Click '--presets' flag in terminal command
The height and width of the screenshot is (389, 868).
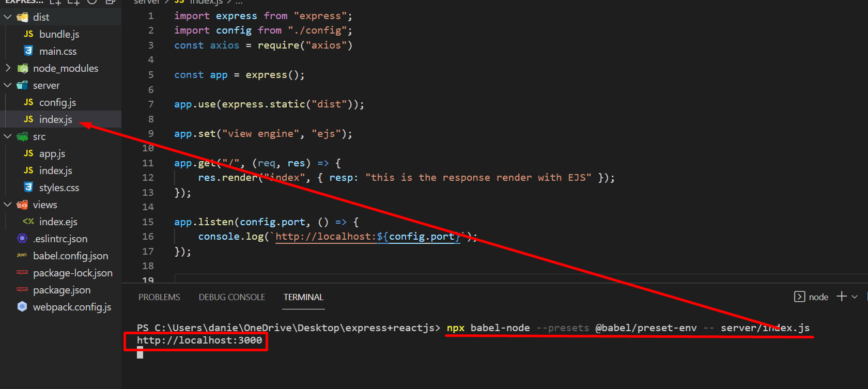coord(563,328)
